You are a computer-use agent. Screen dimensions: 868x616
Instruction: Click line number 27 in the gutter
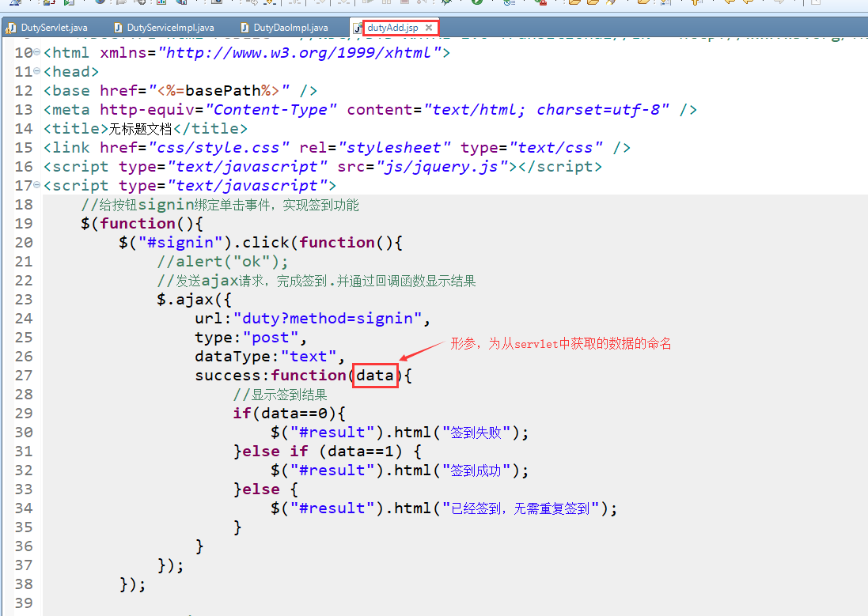(24, 375)
